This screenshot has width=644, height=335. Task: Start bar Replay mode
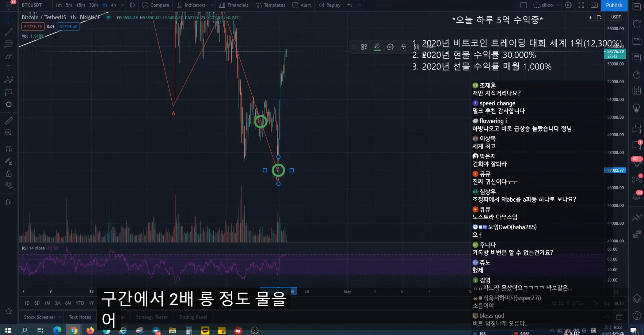coord(329,5)
